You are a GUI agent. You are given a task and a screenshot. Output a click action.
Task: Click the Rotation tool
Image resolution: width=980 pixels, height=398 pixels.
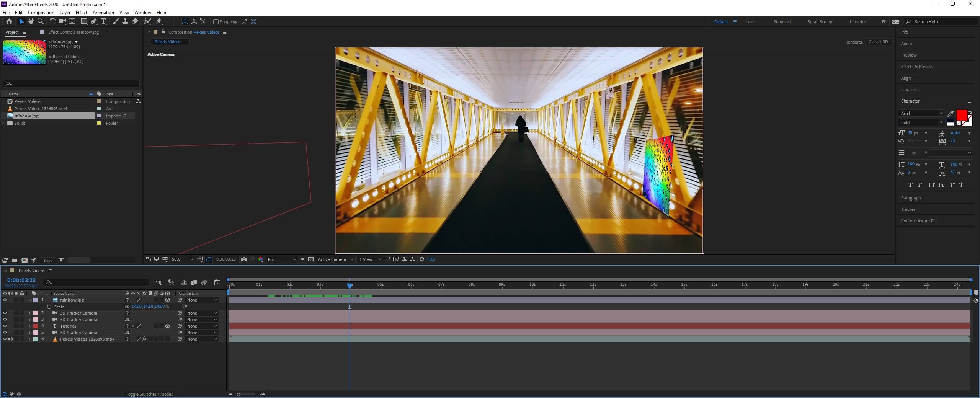52,21
